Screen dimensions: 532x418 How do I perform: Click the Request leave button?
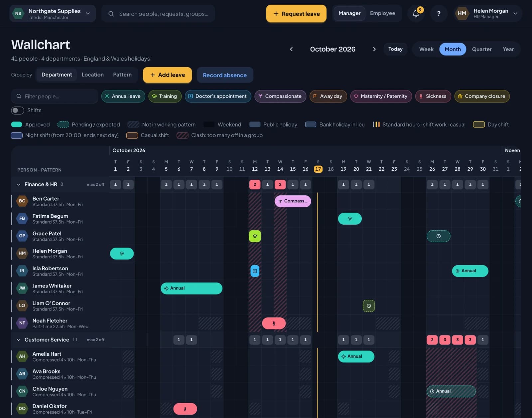pos(296,14)
